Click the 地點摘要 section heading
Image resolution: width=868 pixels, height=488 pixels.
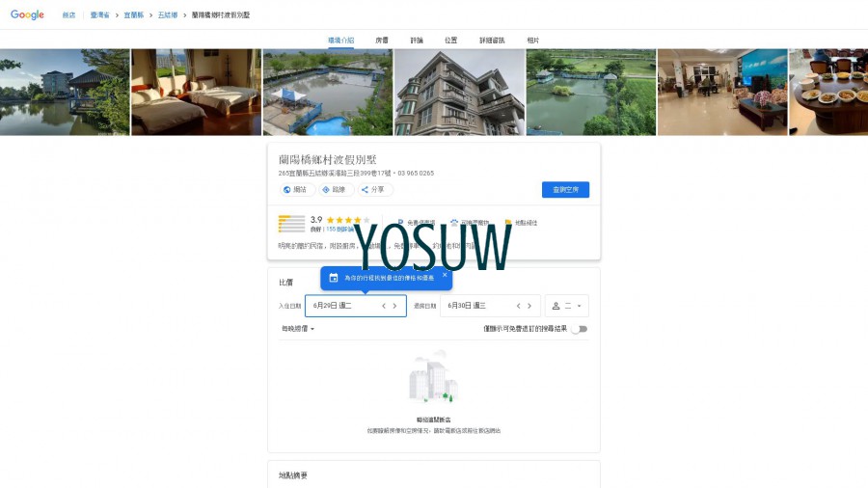click(x=293, y=475)
